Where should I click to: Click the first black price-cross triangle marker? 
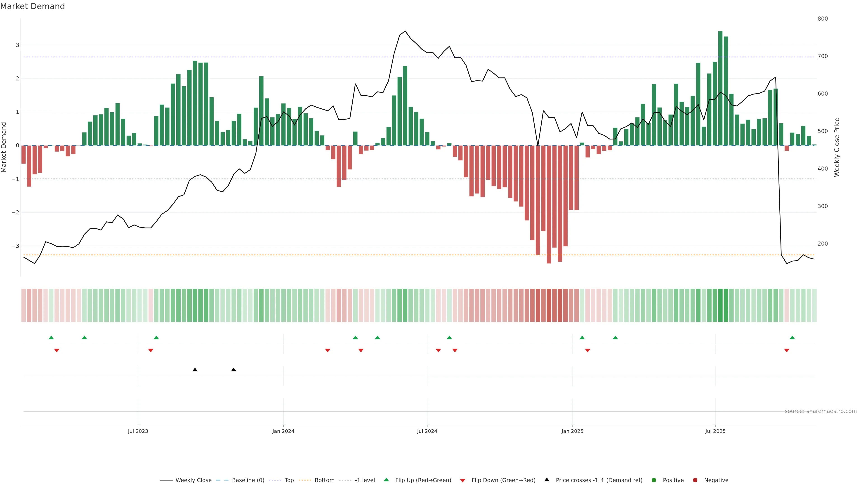pyautogui.click(x=195, y=370)
